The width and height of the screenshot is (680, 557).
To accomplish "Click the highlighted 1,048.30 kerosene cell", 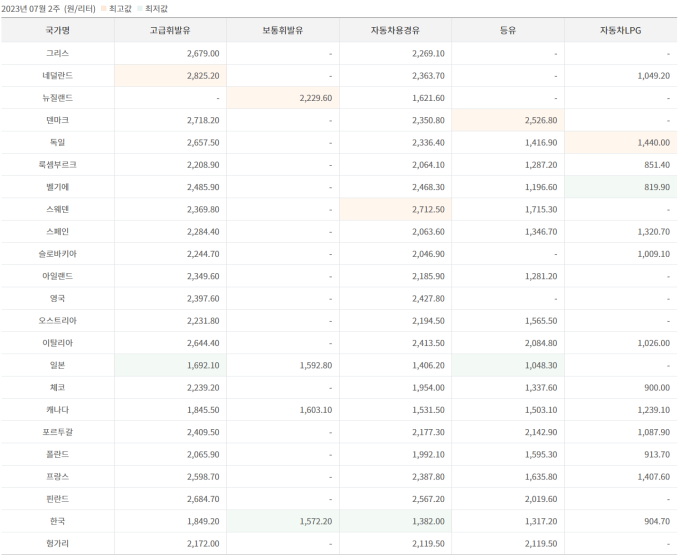I will pos(508,365).
